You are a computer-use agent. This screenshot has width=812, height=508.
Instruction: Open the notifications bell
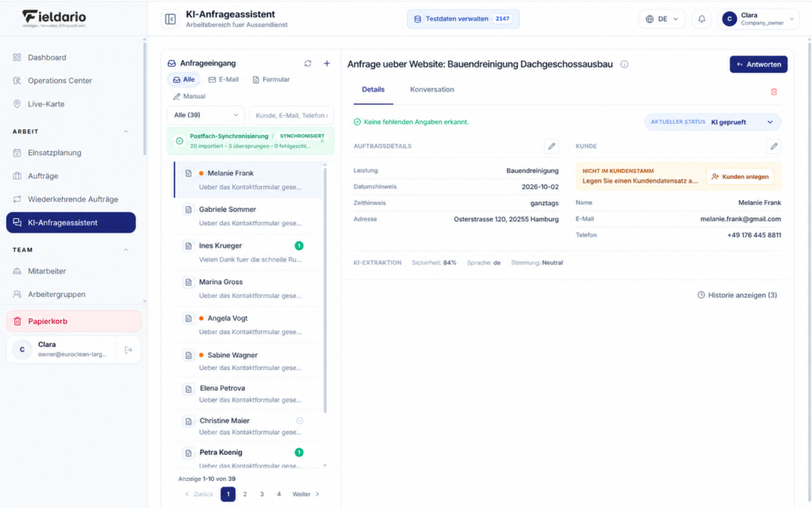(x=702, y=19)
